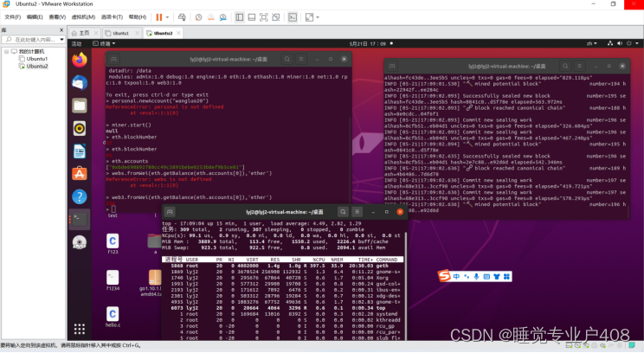
Task: Toggle the thumbnail bar view
Action: tap(252, 17)
